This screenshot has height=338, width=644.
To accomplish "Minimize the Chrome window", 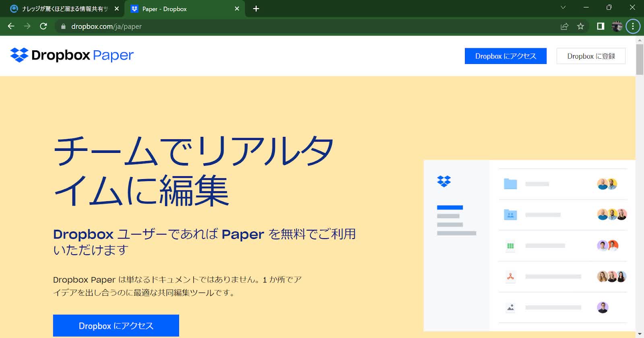I will 586,8.
